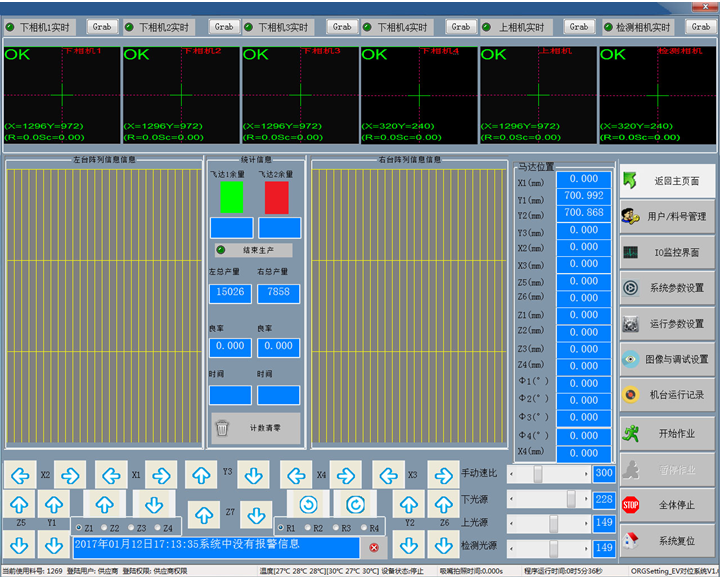Dismiss alarm message with red X icon
Image resolution: width=722 pixels, height=577 pixels.
[374, 547]
